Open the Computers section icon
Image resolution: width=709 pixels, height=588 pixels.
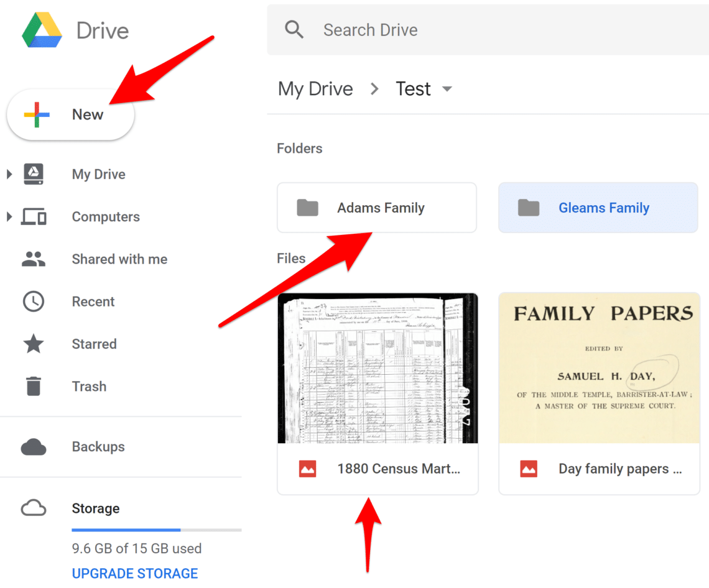click(33, 216)
